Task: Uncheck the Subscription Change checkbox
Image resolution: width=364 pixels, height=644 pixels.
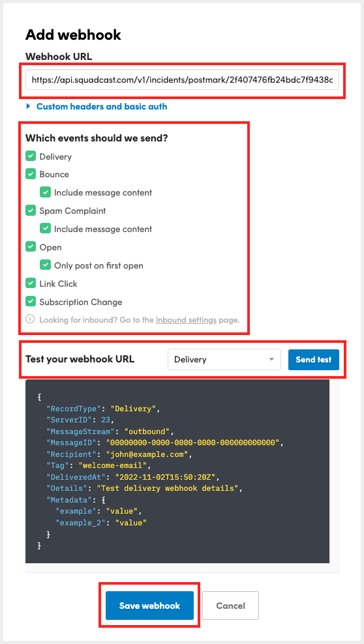Action: (31, 301)
